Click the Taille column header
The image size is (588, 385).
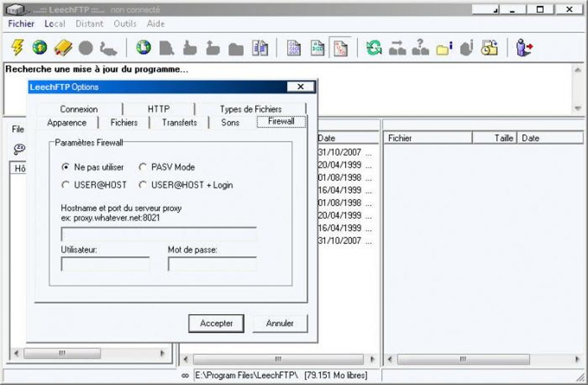pos(494,138)
